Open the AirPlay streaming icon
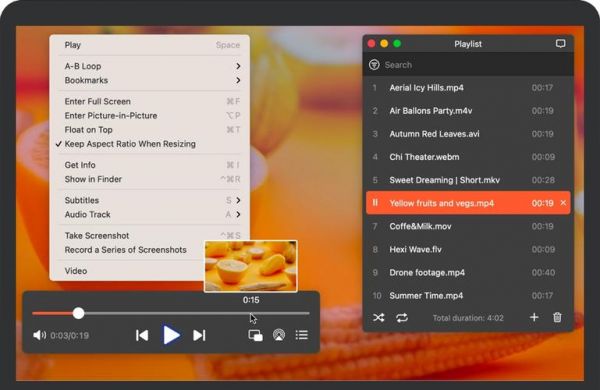Image resolution: width=600 pixels, height=390 pixels. point(279,335)
